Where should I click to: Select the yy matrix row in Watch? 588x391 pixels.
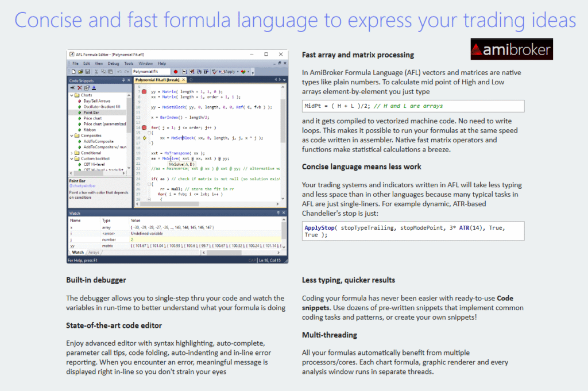click(175, 246)
